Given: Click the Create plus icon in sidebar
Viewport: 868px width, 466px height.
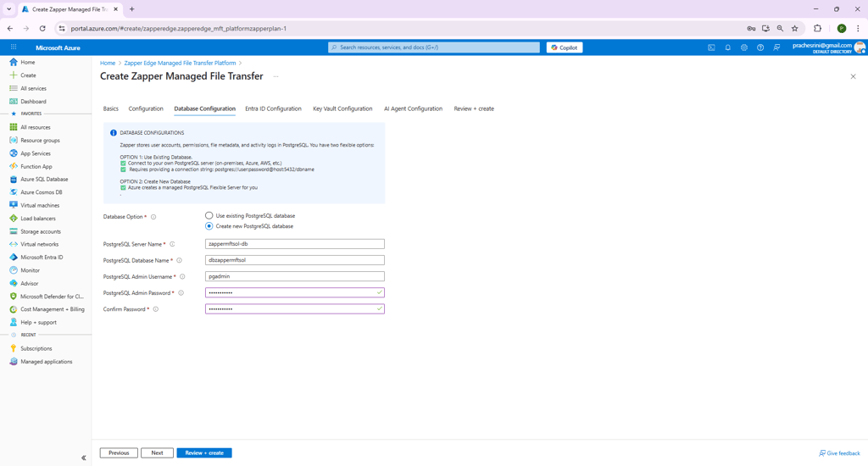Looking at the screenshot, I should (14, 75).
